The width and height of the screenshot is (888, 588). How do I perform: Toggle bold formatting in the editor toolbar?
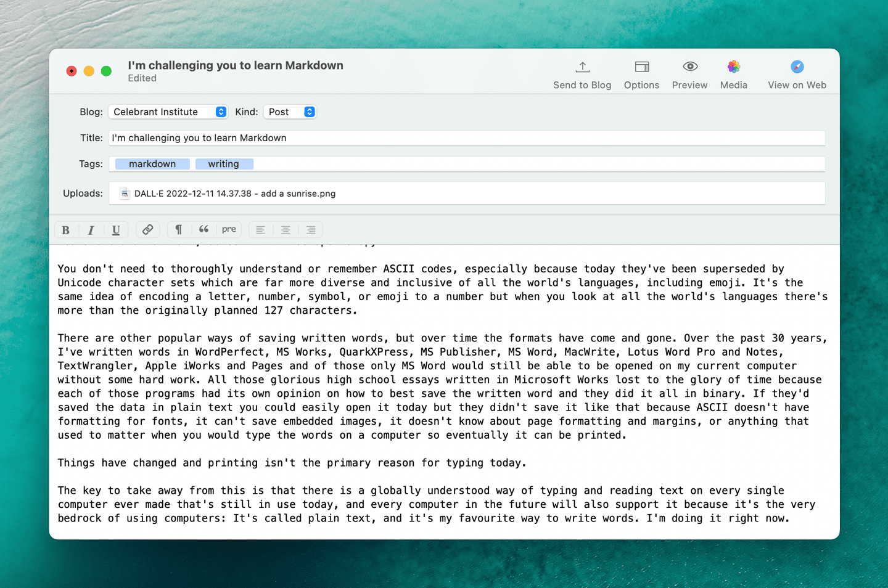tap(66, 229)
